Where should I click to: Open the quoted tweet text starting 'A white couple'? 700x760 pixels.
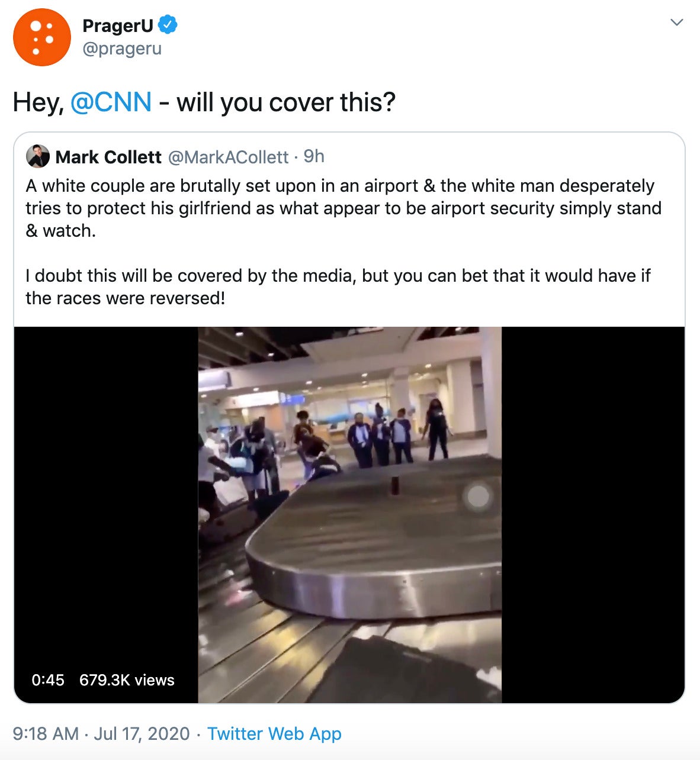point(343,208)
